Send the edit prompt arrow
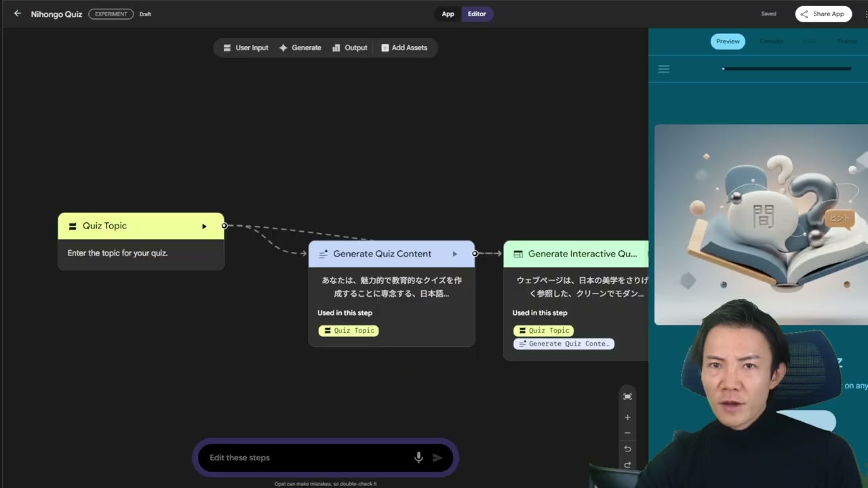The height and width of the screenshot is (488, 868). (x=437, y=457)
